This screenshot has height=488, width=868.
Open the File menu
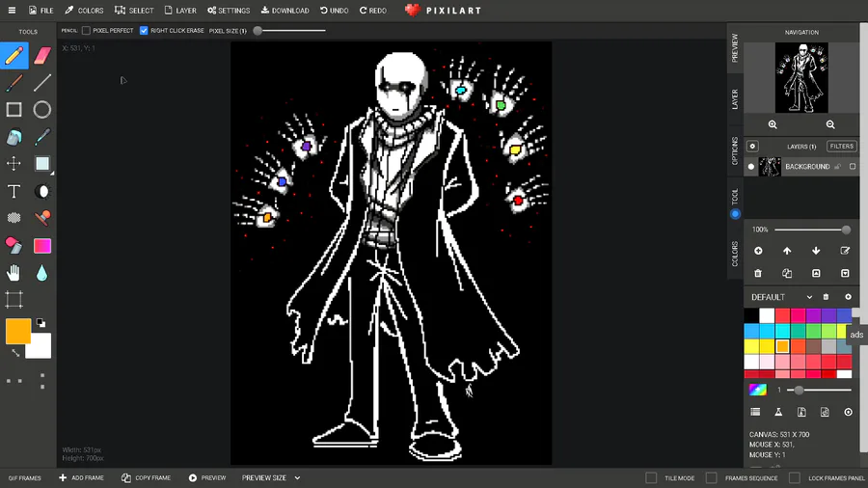(41, 11)
